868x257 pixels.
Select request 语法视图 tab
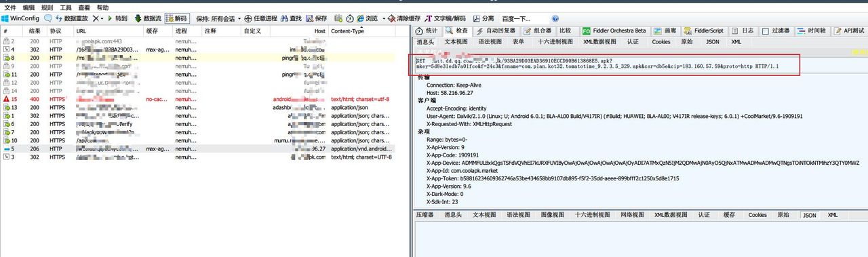[x=490, y=41]
